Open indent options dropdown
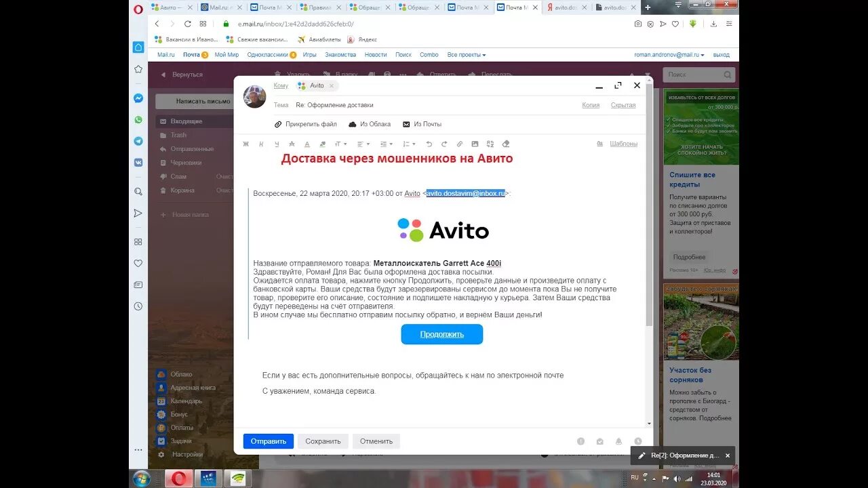This screenshot has height=488, width=868. (x=387, y=144)
